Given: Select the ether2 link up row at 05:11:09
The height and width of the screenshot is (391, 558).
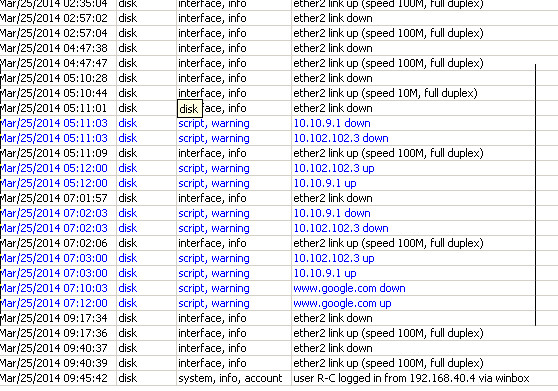Looking at the screenshot, I should (x=279, y=153).
